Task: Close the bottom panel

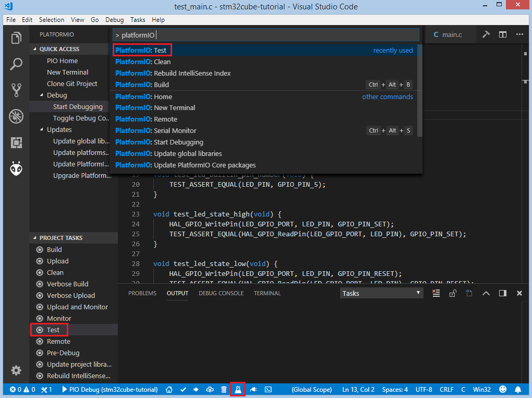Action: coord(519,293)
